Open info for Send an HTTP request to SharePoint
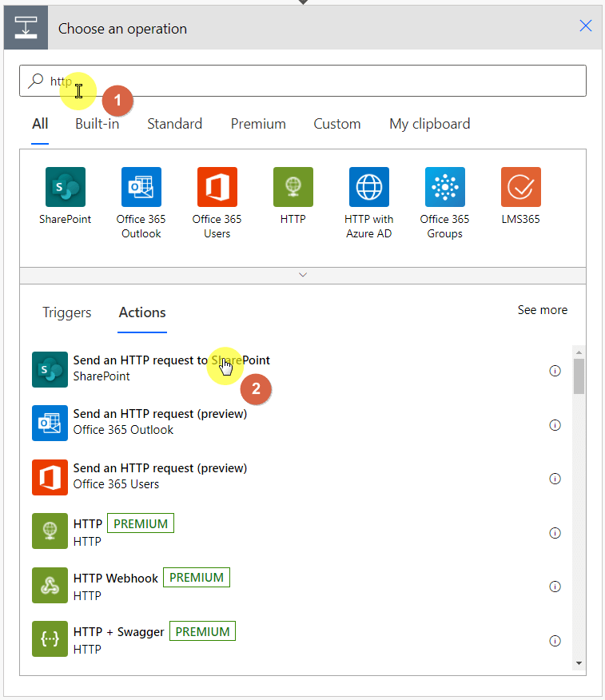Screen dimensions: 605x700 [555, 371]
